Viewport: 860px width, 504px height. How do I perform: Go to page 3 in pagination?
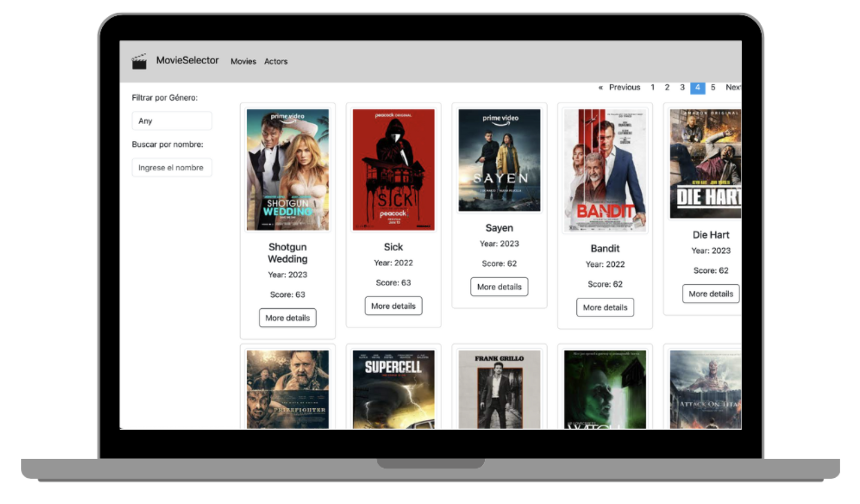point(682,87)
